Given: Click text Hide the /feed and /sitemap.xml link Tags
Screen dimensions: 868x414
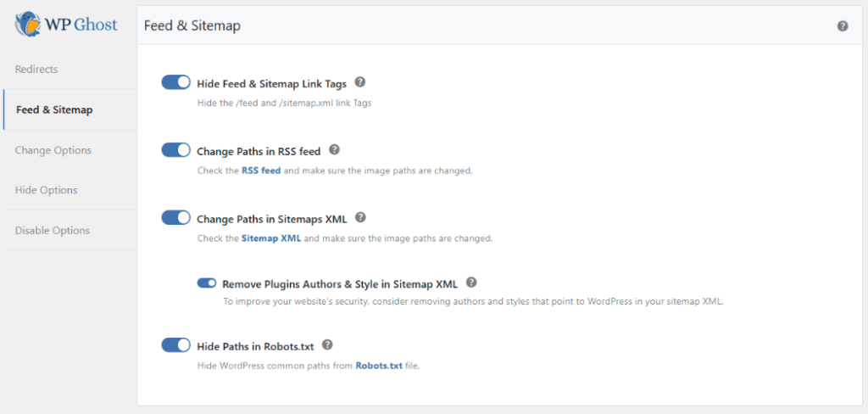Looking at the screenshot, I should 285,103.
